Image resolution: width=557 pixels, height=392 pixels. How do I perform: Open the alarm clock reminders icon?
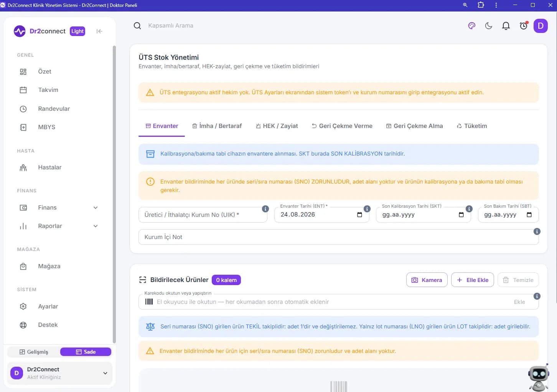[524, 26]
